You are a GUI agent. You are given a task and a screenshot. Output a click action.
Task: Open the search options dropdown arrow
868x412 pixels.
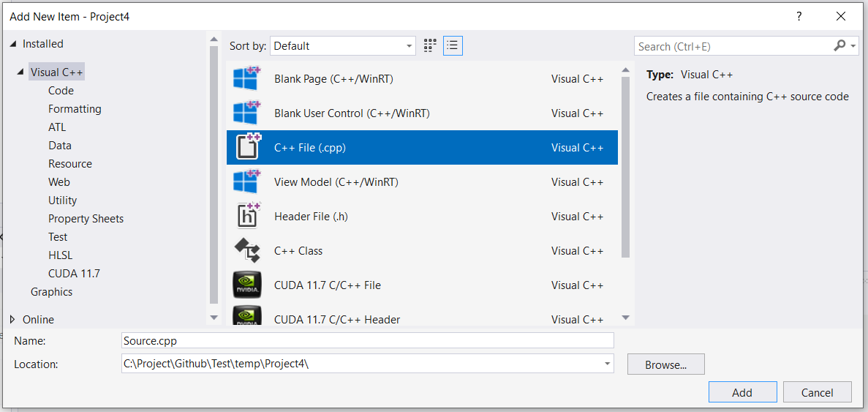(853, 46)
